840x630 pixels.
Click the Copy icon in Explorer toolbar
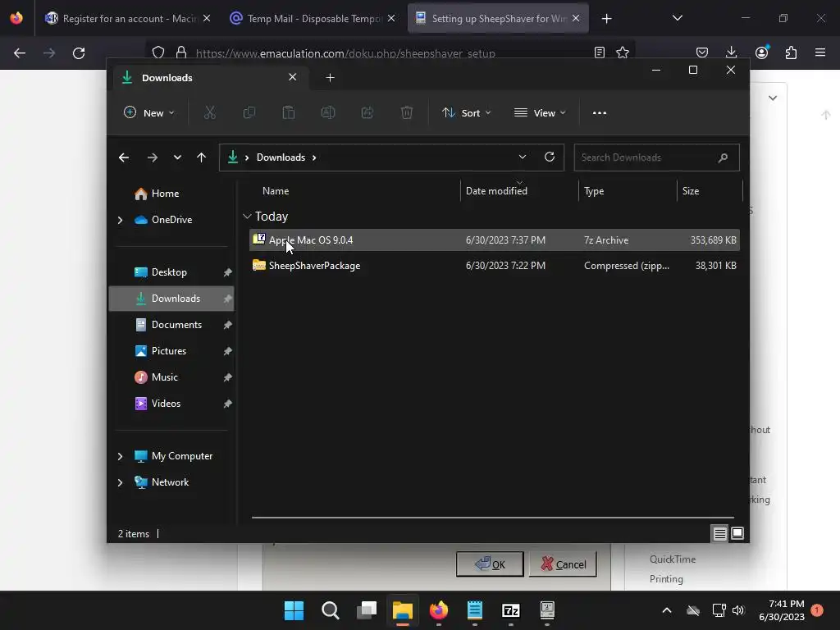249,112
